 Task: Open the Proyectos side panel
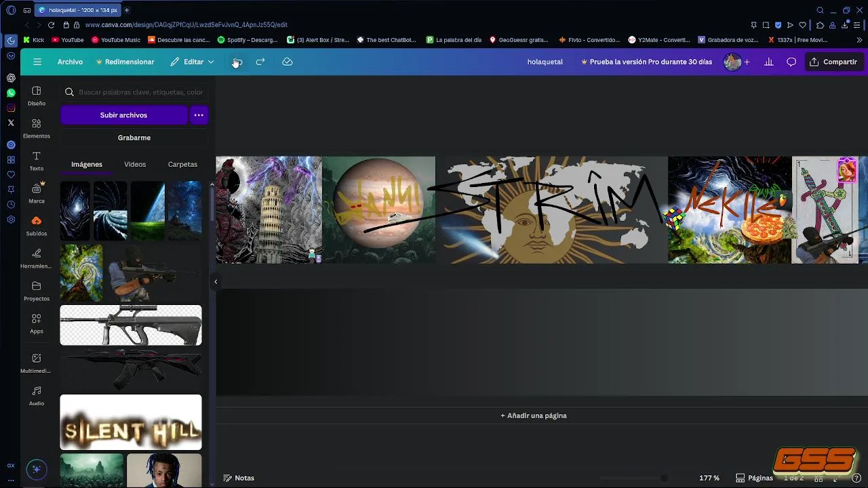pos(37,291)
